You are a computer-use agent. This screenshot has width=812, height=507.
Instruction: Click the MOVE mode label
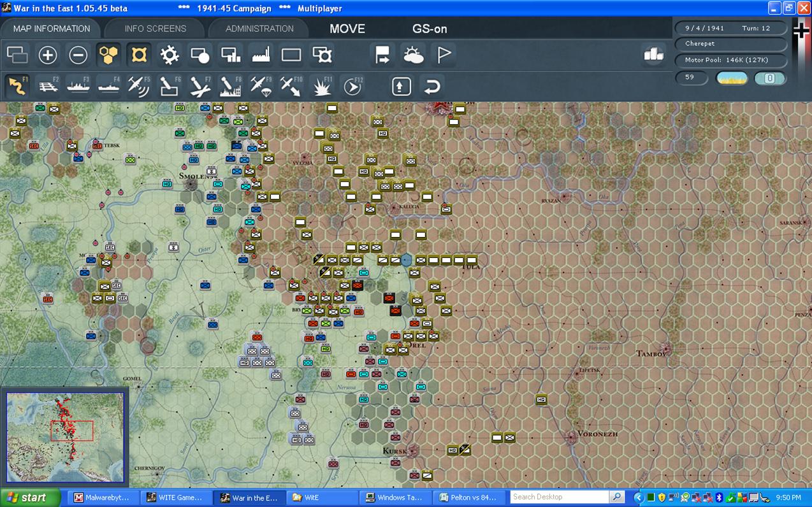[x=347, y=29]
